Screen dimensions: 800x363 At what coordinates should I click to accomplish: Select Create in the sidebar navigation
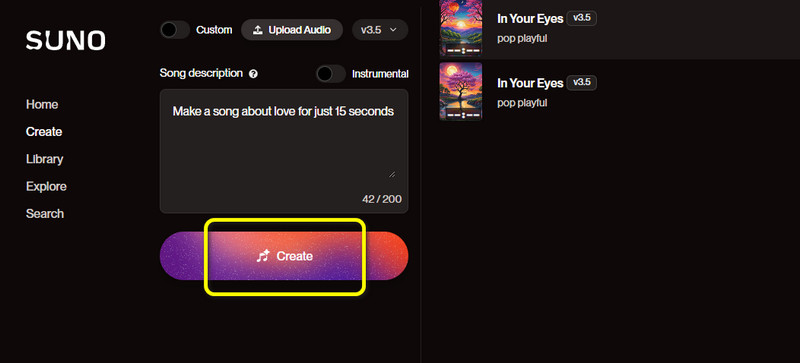pyautogui.click(x=44, y=132)
